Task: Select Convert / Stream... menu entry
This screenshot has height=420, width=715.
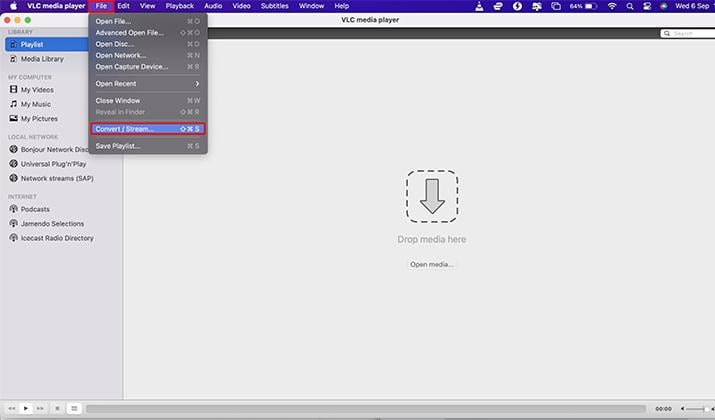Action: (148, 129)
